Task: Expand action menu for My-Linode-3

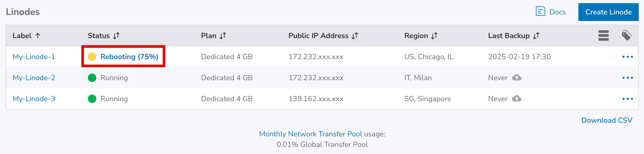Action: click(627, 99)
